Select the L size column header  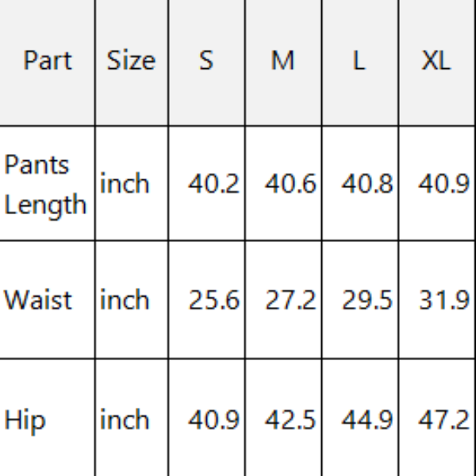coord(359,60)
